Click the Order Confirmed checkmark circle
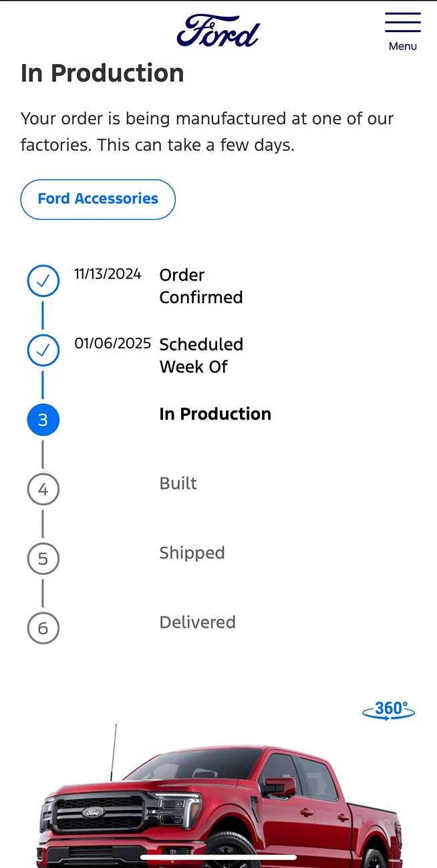Image resolution: width=437 pixels, height=868 pixels. tap(43, 282)
